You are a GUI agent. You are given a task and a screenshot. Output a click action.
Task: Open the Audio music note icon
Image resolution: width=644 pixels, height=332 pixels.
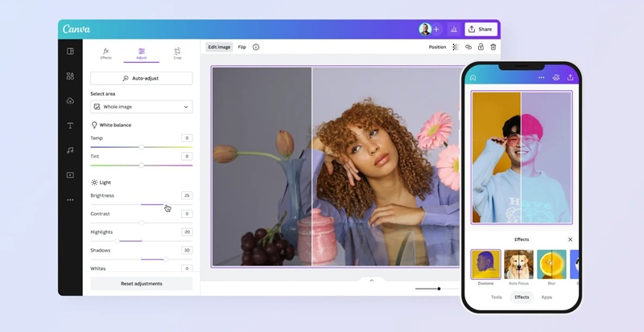point(70,150)
